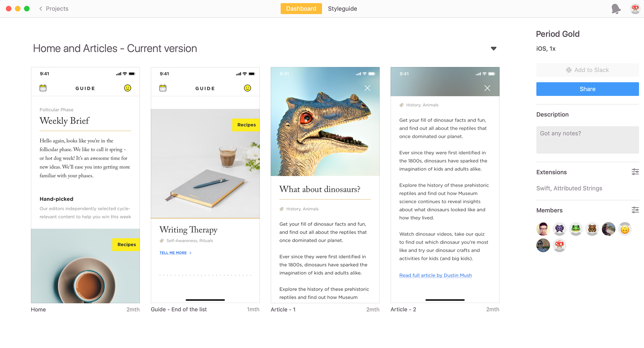Click the smiley face icon in Guide screen

pyautogui.click(x=247, y=88)
